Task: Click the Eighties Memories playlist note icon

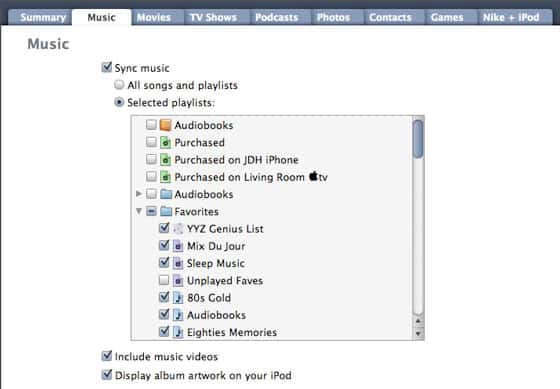Action: (x=178, y=332)
